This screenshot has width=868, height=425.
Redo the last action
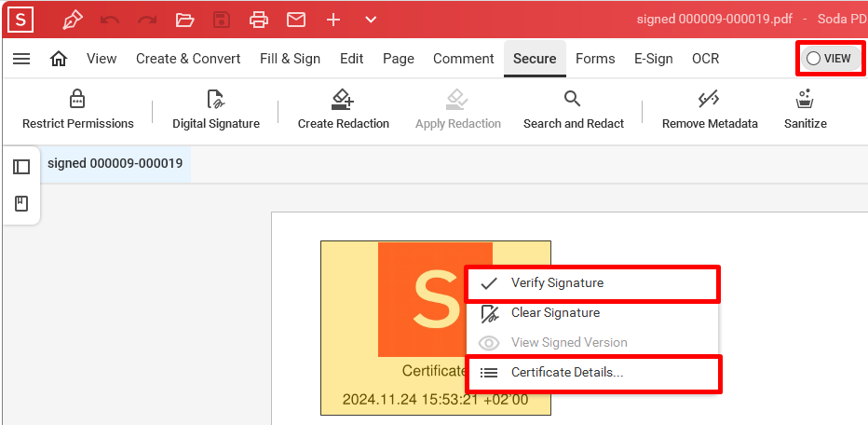click(147, 20)
